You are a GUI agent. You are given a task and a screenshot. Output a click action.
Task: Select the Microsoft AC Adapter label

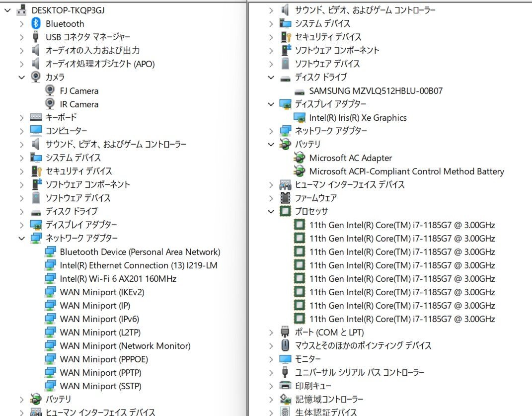coord(351,158)
